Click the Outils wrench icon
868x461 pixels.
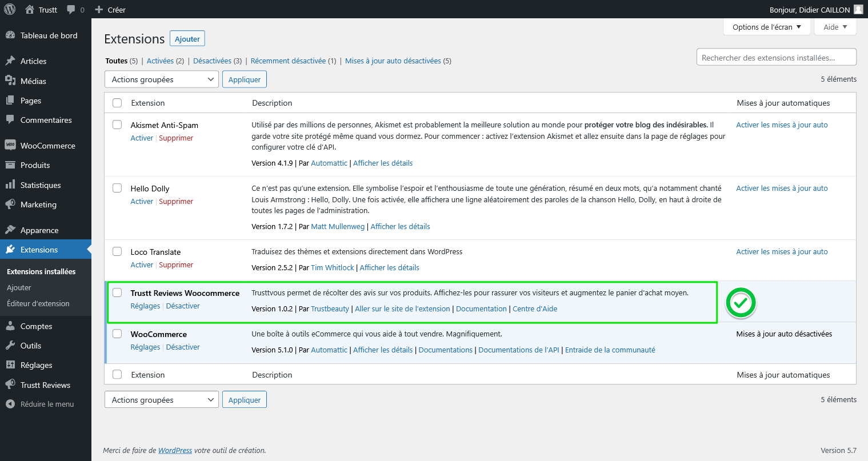tap(10, 345)
